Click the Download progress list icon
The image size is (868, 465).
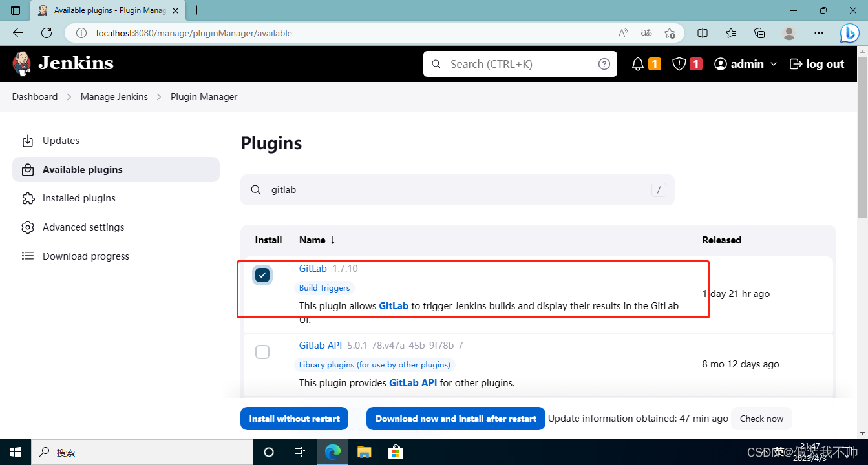(x=28, y=256)
